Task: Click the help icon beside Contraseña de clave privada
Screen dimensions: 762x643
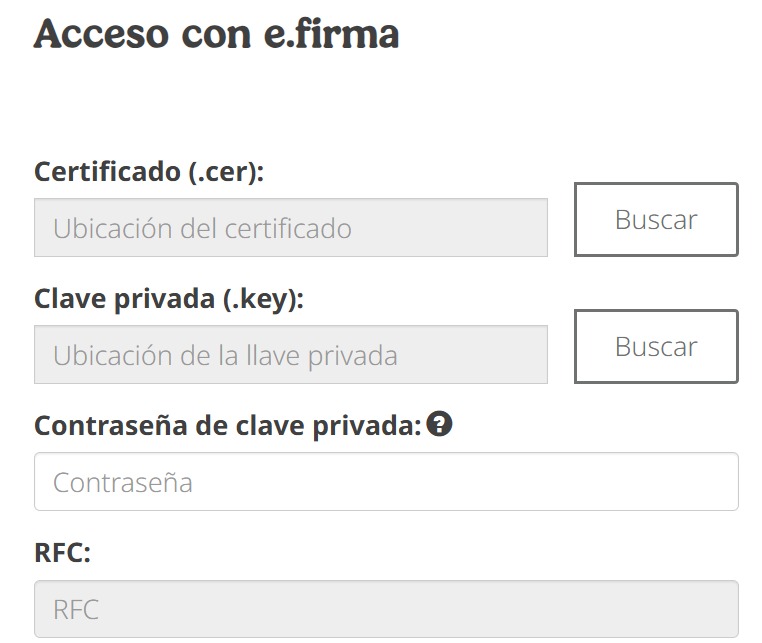Action: click(439, 425)
